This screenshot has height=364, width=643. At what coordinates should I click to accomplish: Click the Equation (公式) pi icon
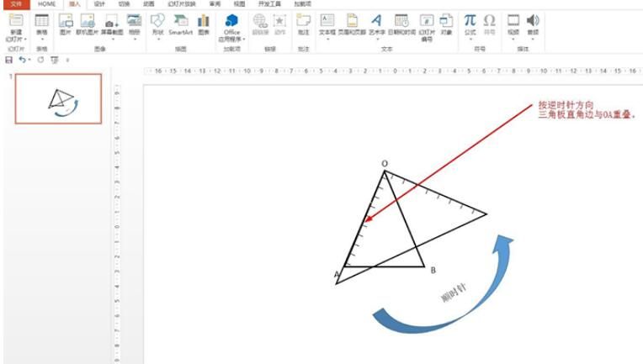click(x=470, y=20)
